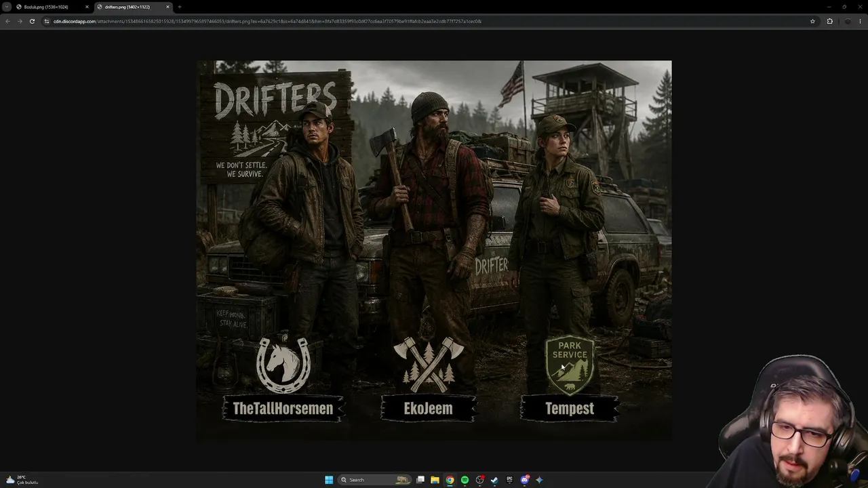Image resolution: width=868 pixels, height=488 pixels.
Task: Open Spotify from the taskbar
Action: (x=465, y=480)
